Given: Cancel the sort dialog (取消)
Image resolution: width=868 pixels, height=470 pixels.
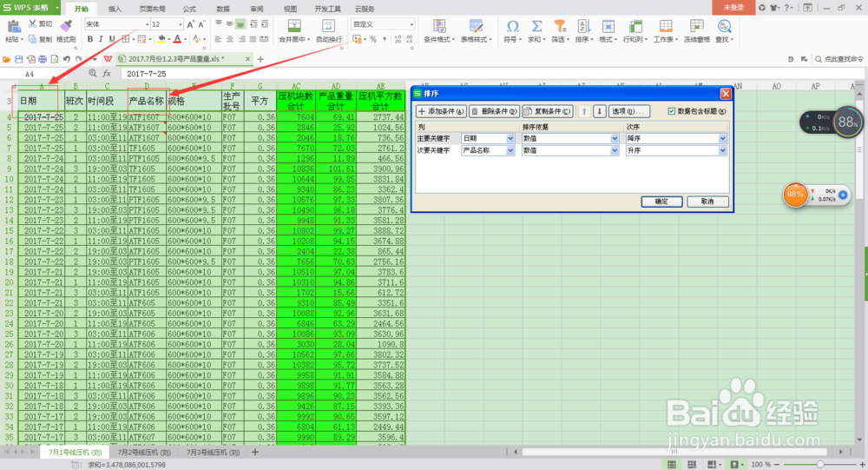Looking at the screenshot, I should pos(707,202).
